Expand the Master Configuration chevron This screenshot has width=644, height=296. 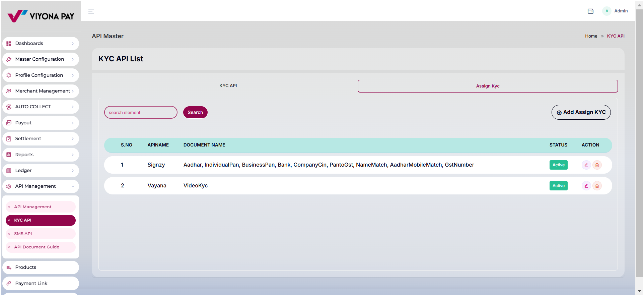(73, 59)
